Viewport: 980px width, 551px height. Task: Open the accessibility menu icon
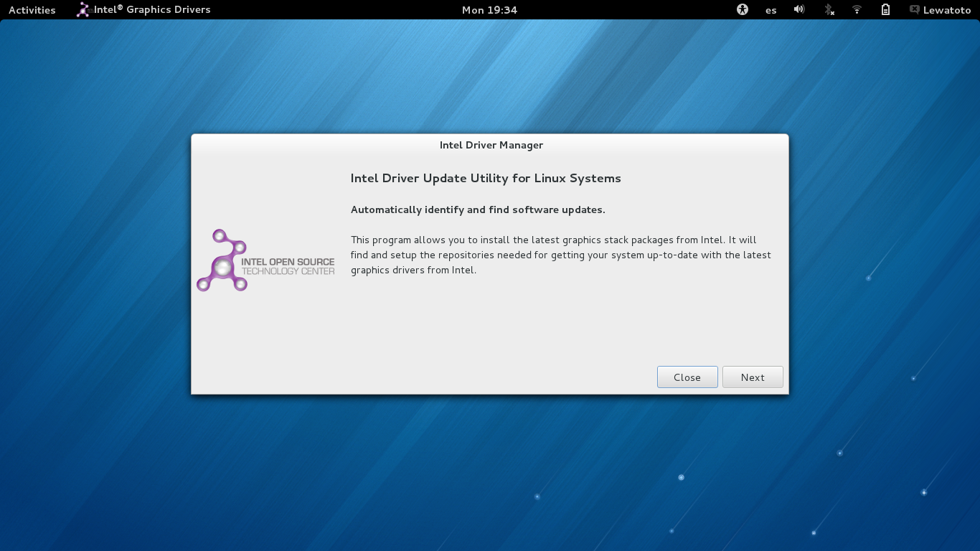[743, 10]
